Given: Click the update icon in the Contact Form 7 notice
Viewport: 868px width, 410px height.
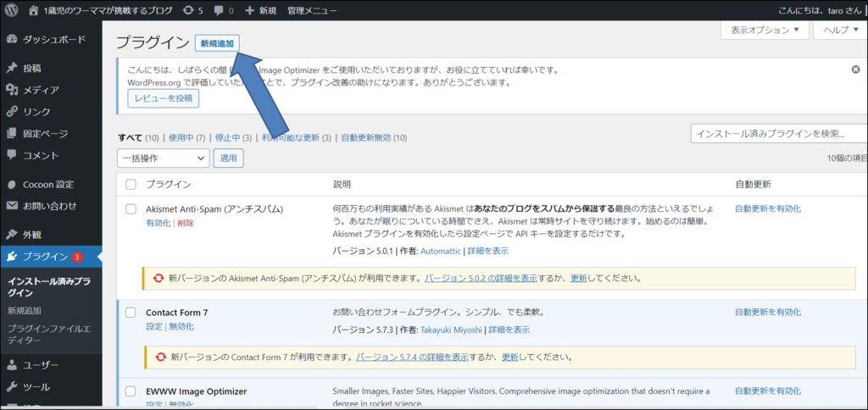Looking at the screenshot, I should click(x=162, y=357).
